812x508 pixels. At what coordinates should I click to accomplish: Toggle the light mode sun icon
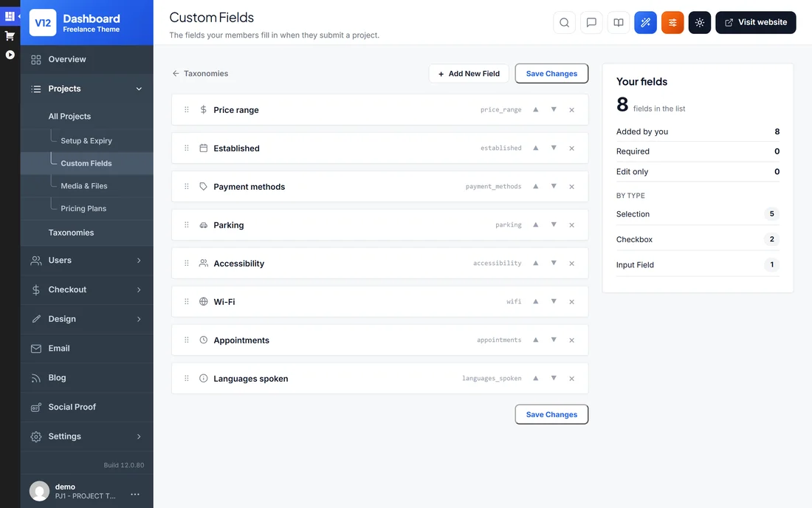click(x=700, y=22)
